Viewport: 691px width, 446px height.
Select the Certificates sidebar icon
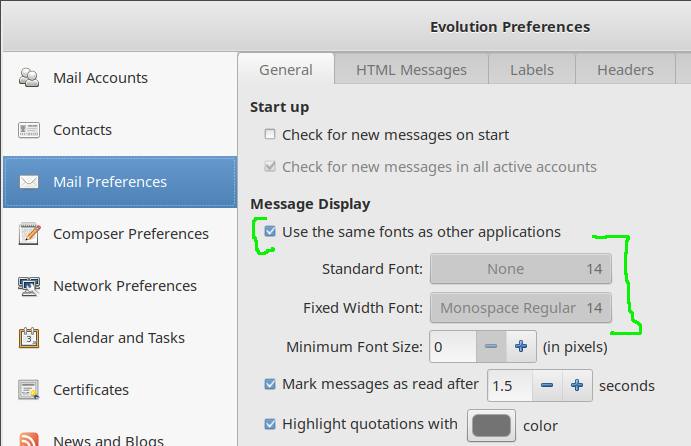pos(29,390)
